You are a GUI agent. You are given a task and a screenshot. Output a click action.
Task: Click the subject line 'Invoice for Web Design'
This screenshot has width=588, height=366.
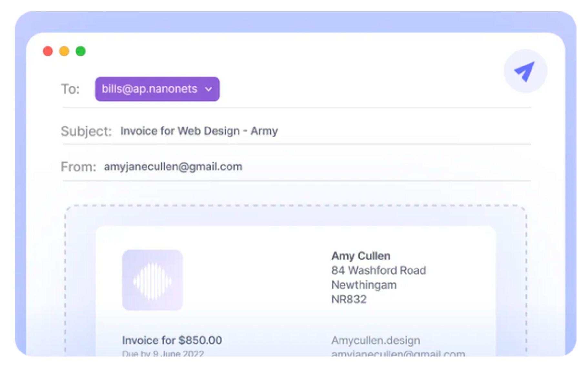[x=199, y=131]
